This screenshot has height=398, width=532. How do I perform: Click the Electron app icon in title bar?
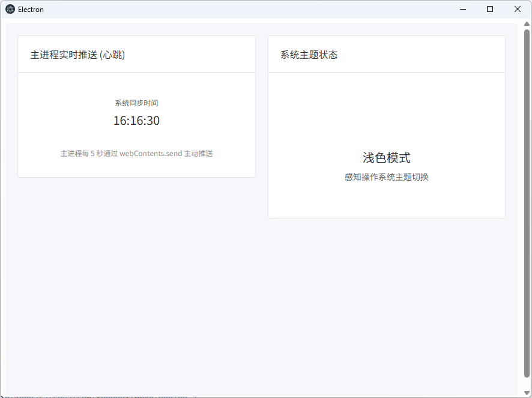(10, 10)
